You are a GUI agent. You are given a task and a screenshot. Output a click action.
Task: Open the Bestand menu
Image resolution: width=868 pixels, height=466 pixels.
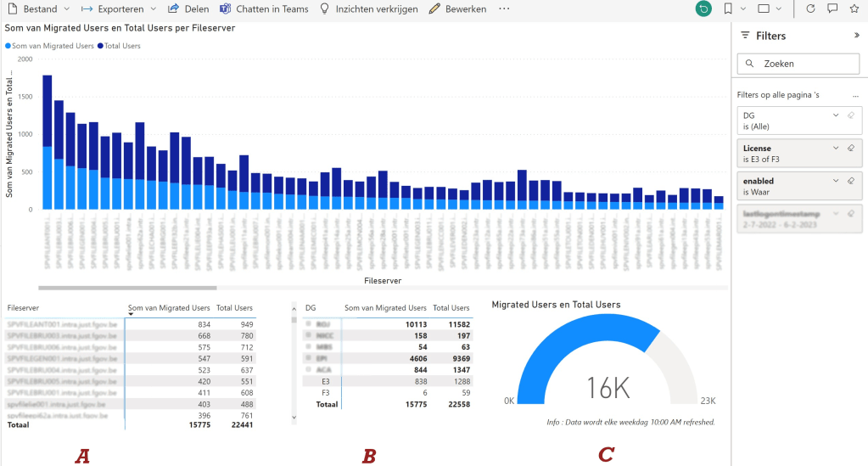[34, 8]
